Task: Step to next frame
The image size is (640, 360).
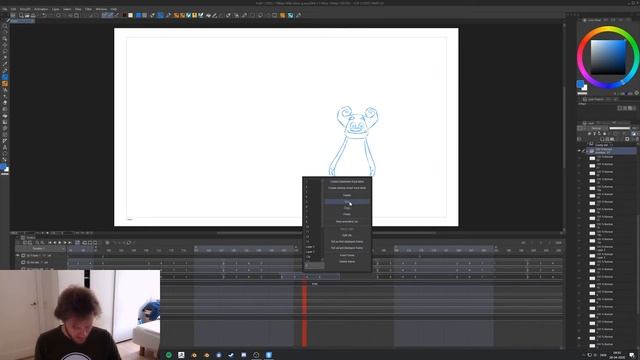Action: coord(64,242)
